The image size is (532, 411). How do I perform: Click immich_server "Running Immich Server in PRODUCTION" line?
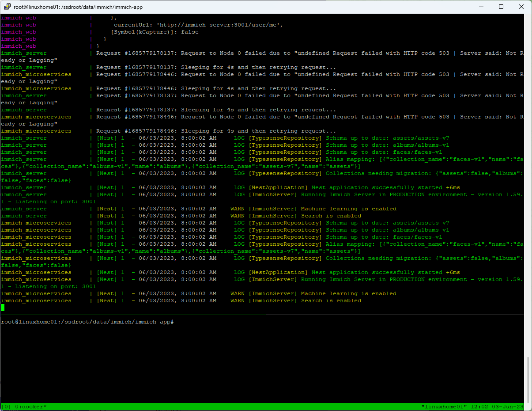click(262, 198)
